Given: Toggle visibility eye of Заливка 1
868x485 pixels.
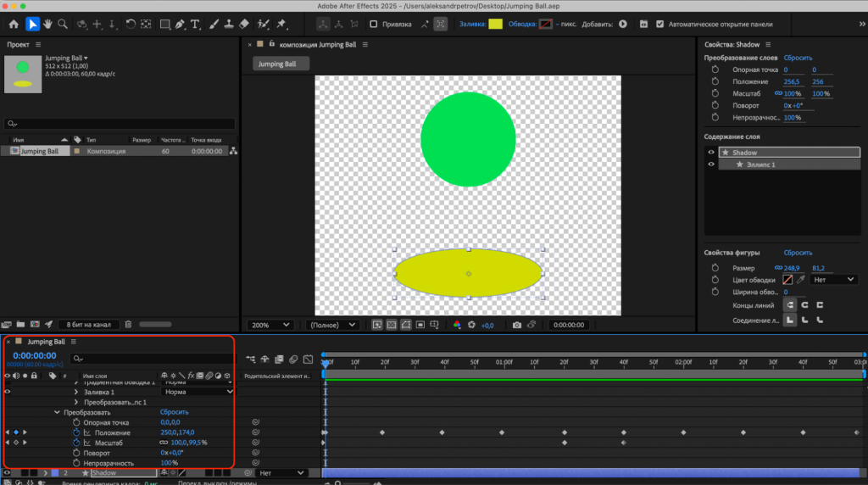Looking at the screenshot, I should click(7, 392).
